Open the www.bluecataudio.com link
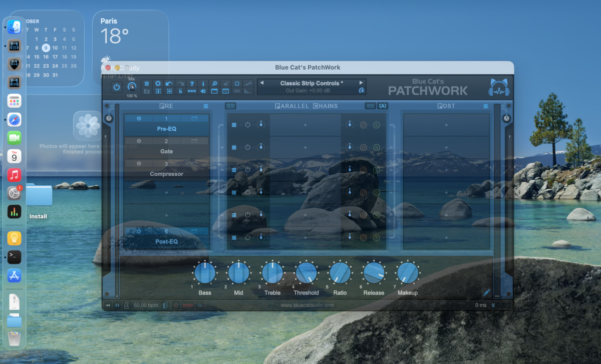The width and height of the screenshot is (601, 364). point(308,305)
